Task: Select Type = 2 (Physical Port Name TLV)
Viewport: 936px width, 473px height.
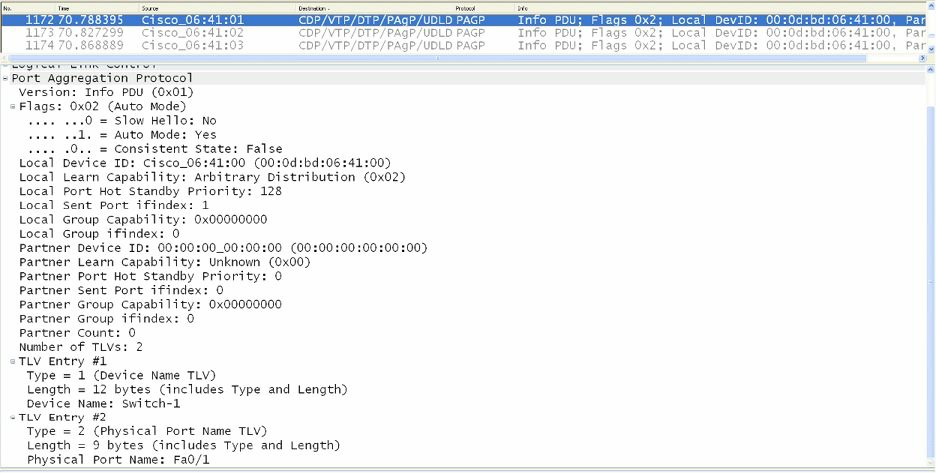Action: pos(147,431)
